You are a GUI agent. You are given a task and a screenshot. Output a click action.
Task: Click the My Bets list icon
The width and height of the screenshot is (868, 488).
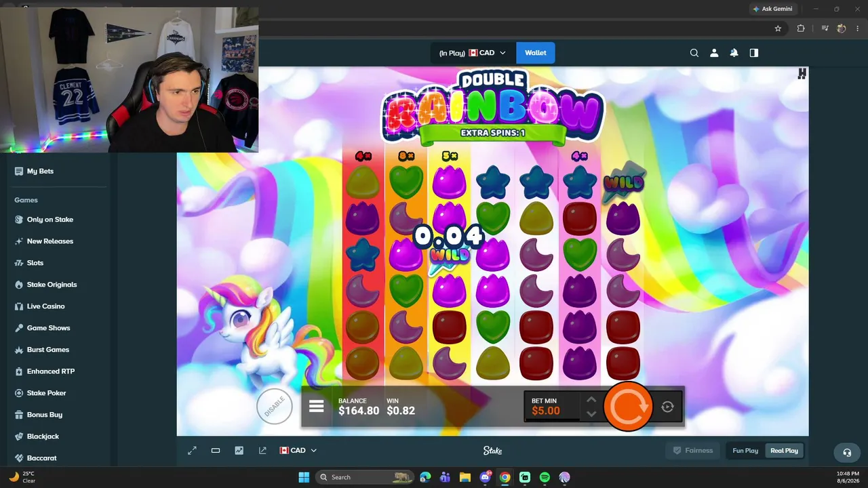click(x=19, y=171)
